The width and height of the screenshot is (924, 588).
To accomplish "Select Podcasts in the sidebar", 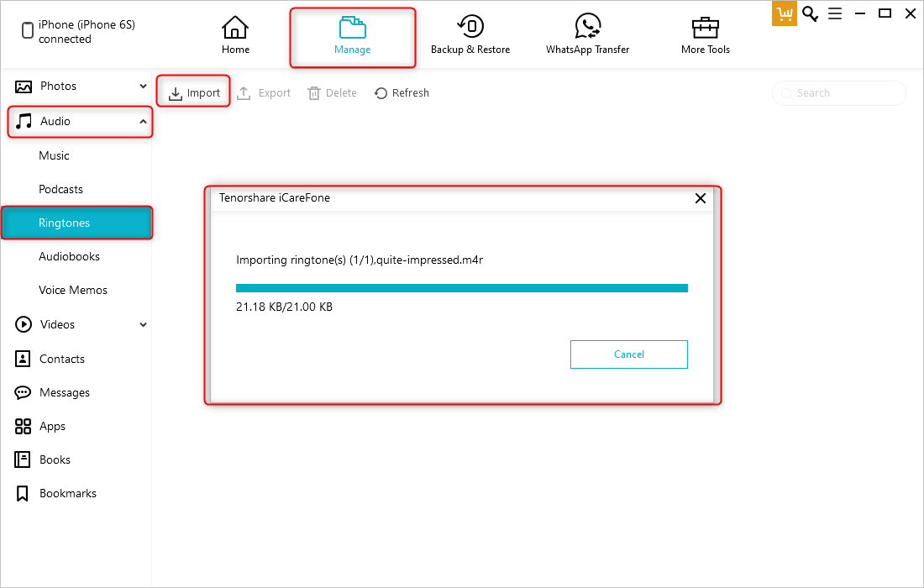I will 60,190.
